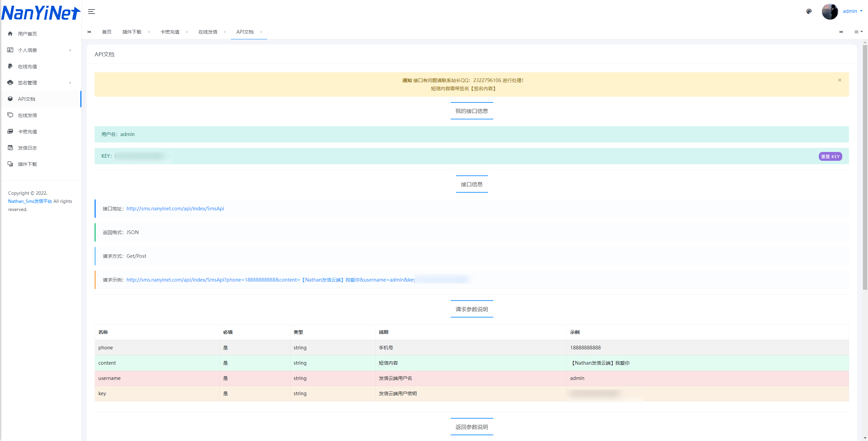This screenshot has width=868, height=441.
Task: Click the 卡密充值 card icon in sidebar
Action: pyautogui.click(x=10, y=131)
